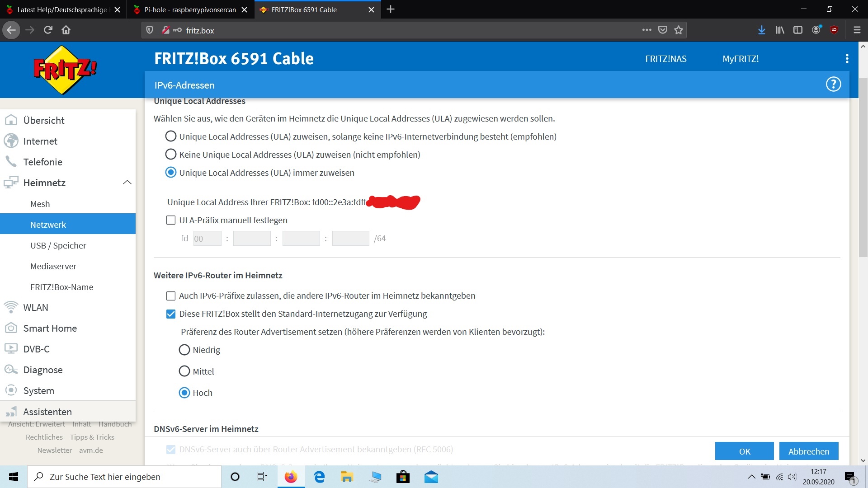
Task: Open FRITZ!NAS link
Action: coord(665,59)
